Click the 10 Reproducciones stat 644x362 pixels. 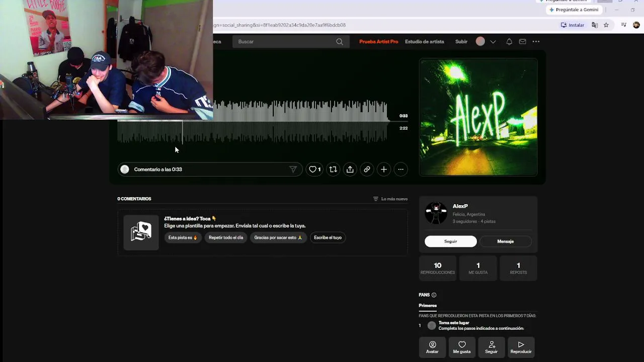click(x=438, y=268)
